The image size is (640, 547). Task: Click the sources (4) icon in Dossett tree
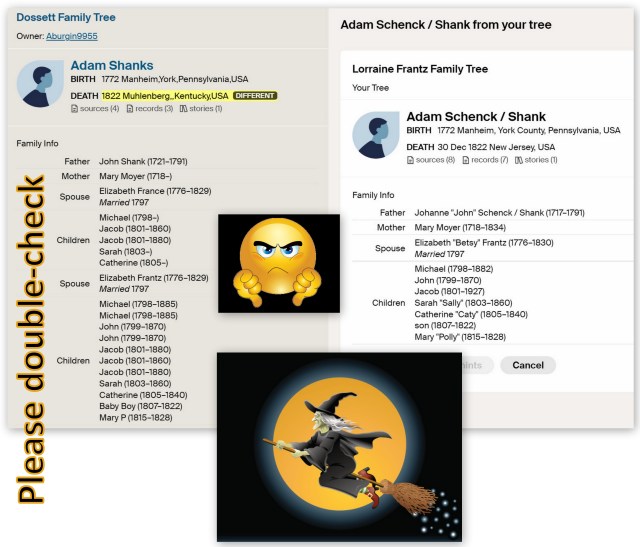[x=75, y=108]
